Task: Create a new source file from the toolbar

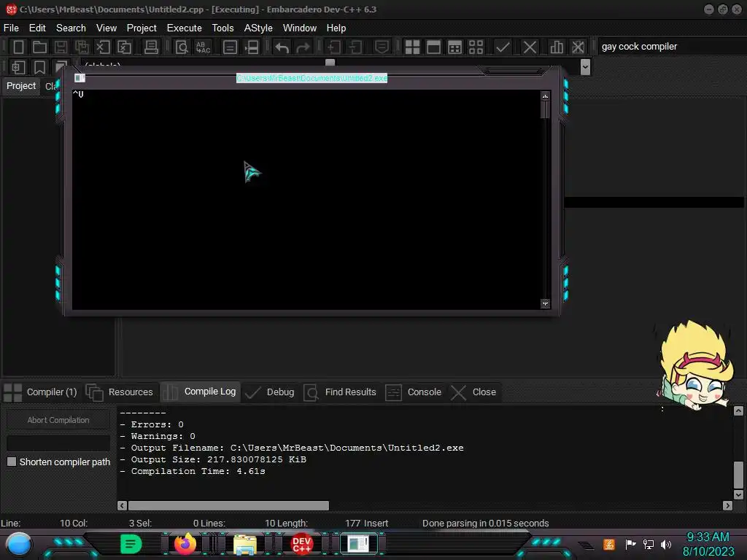Action: click(18, 47)
